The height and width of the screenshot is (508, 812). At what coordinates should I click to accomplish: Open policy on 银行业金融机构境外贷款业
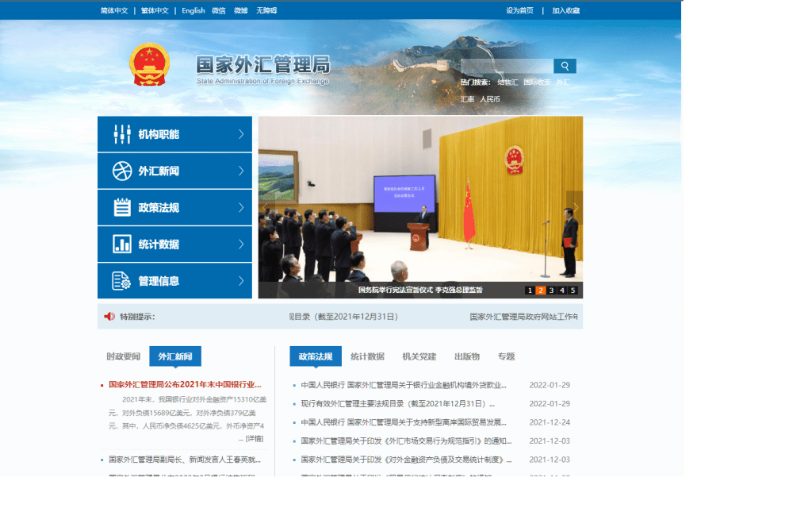[404, 385]
